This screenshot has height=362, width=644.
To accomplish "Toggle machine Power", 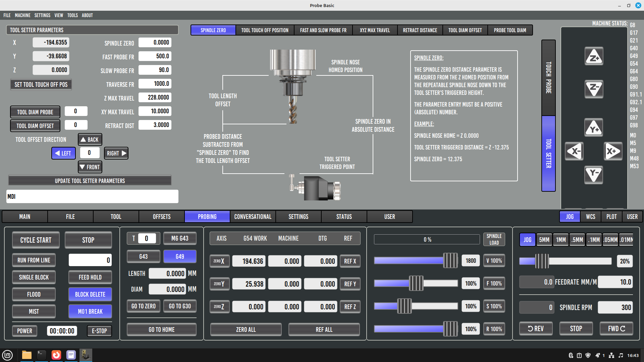I will (x=25, y=331).
